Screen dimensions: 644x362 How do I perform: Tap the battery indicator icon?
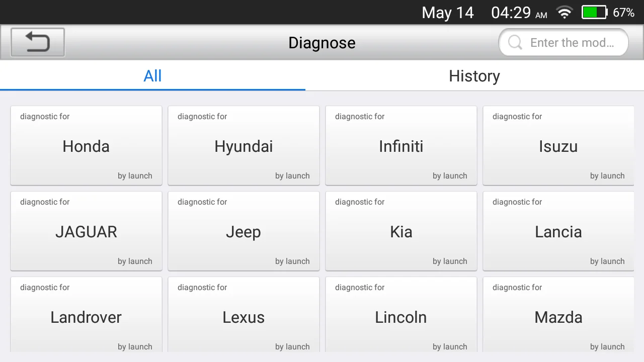pyautogui.click(x=595, y=13)
